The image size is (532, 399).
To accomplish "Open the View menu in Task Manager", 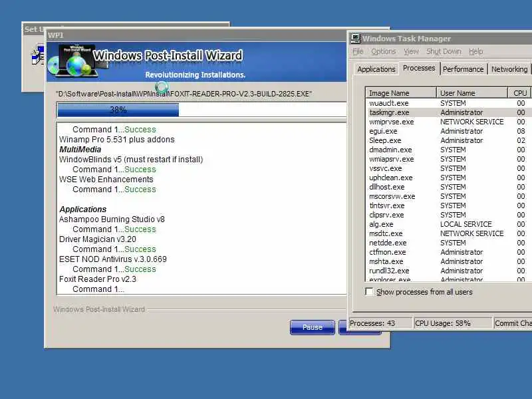I will (x=411, y=51).
